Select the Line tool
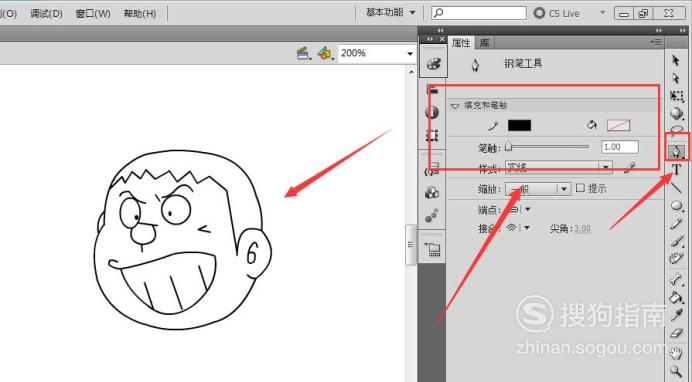 [676, 188]
